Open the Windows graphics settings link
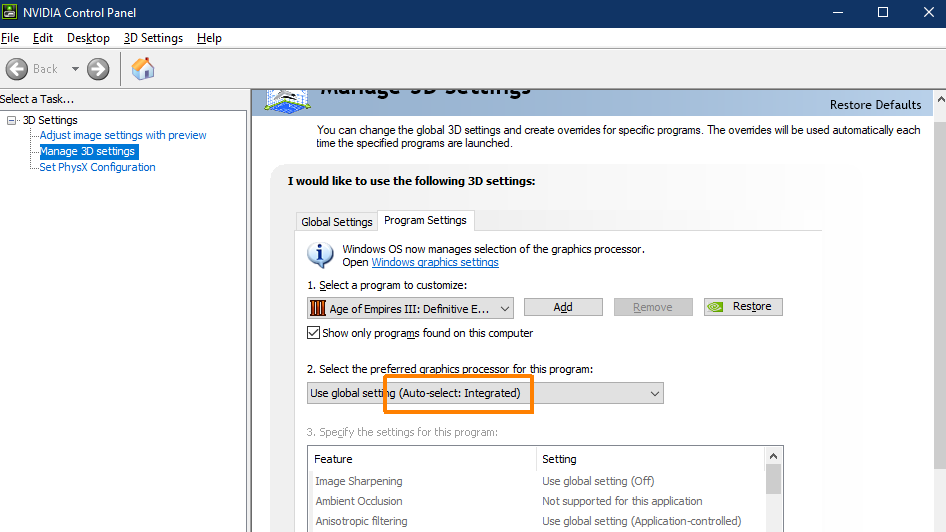946x532 pixels. pos(435,262)
